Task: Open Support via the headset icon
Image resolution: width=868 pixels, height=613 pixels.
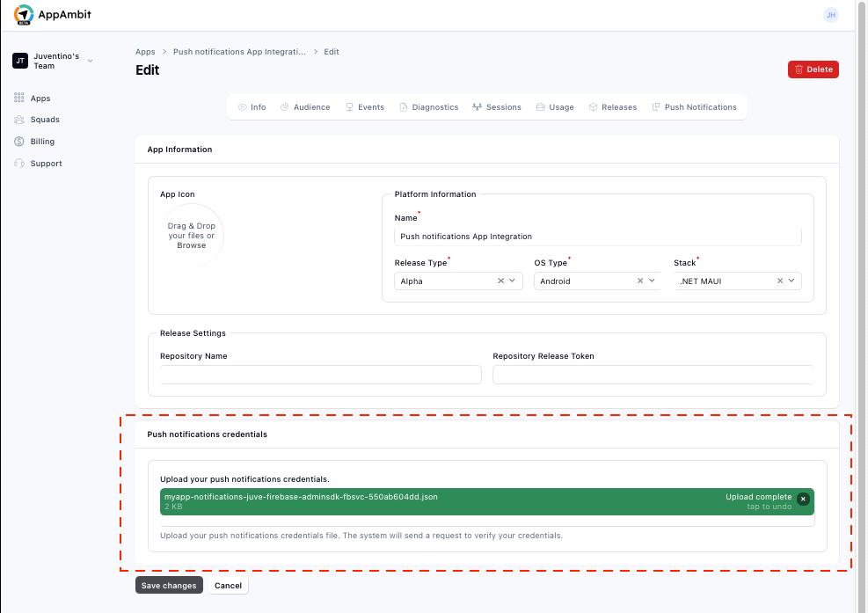Action: [18, 163]
